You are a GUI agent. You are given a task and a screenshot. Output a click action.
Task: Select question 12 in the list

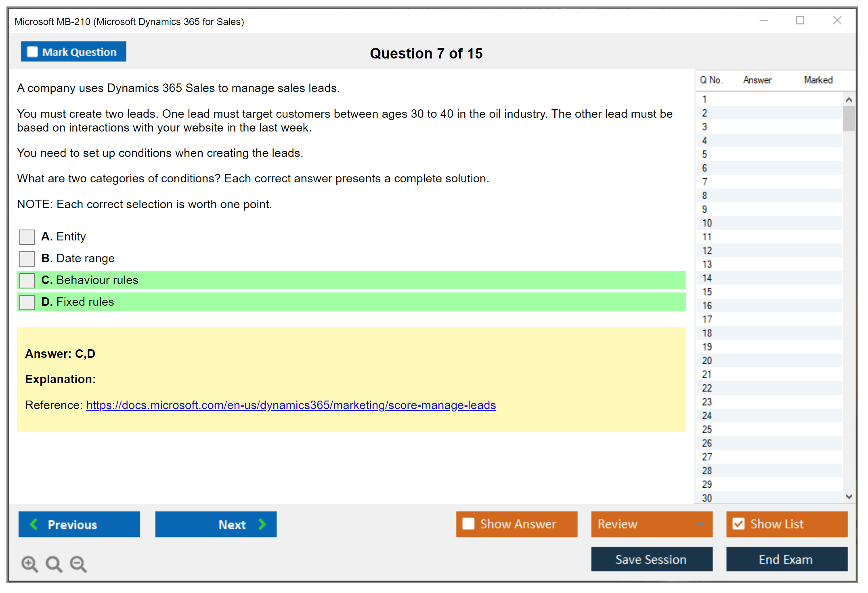coord(707,251)
